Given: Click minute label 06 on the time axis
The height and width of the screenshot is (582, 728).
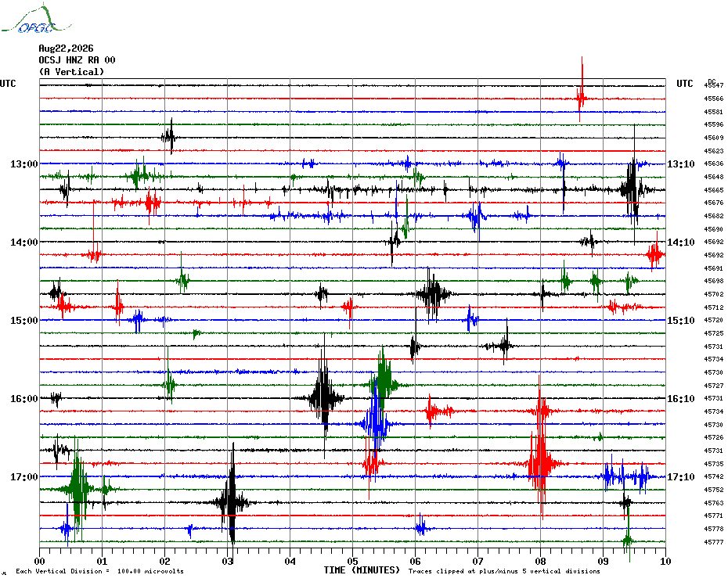Looking at the screenshot, I should coord(415,561).
